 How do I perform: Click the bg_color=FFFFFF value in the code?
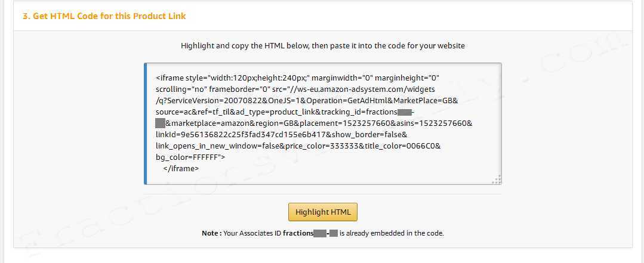point(189,157)
